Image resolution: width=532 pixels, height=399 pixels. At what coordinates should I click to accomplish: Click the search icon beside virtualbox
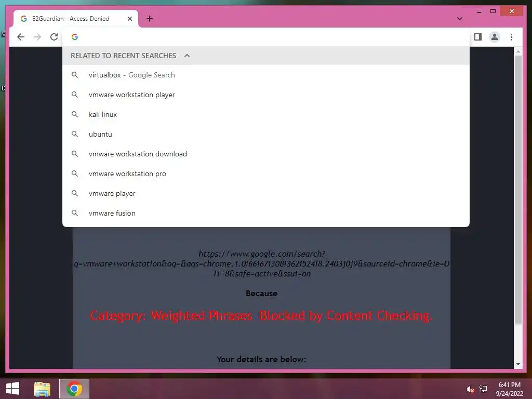click(x=75, y=75)
